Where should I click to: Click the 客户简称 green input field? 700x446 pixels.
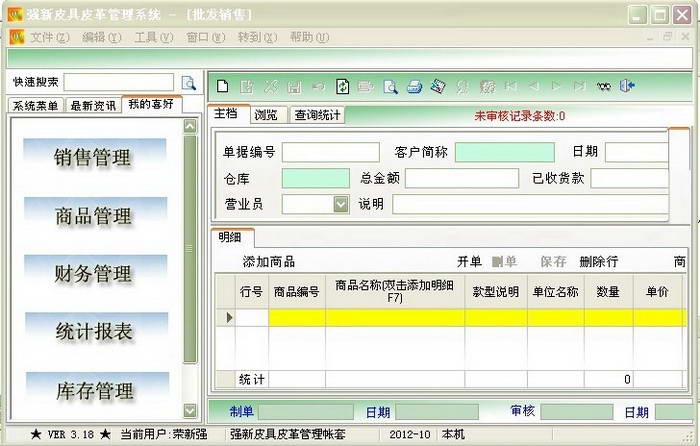(504, 152)
